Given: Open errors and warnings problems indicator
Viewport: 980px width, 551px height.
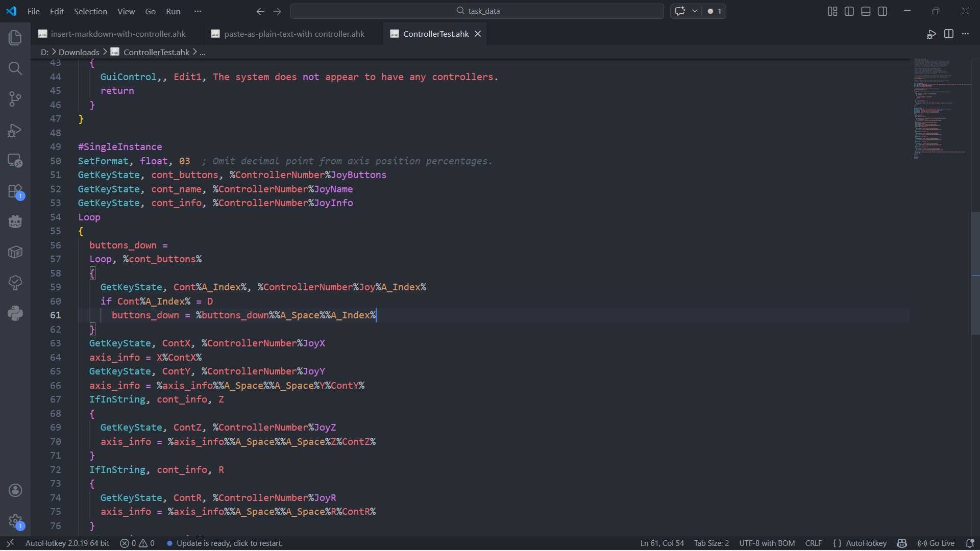Looking at the screenshot, I should (x=137, y=543).
